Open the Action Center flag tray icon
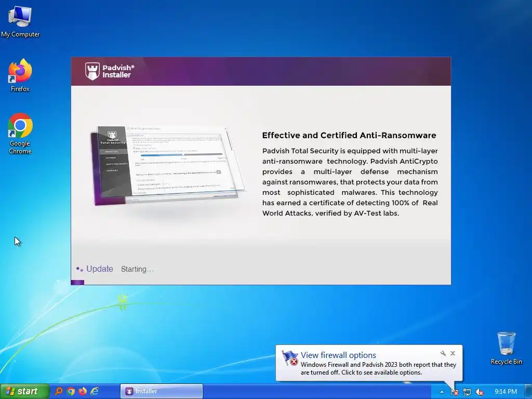The height and width of the screenshot is (399, 532). point(455,392)
